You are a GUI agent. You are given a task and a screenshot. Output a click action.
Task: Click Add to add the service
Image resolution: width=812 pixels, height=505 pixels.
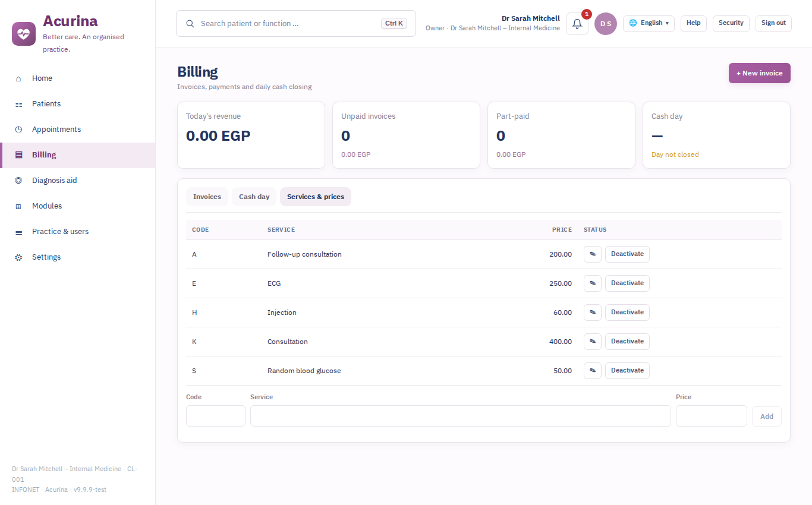click(767, 416)
